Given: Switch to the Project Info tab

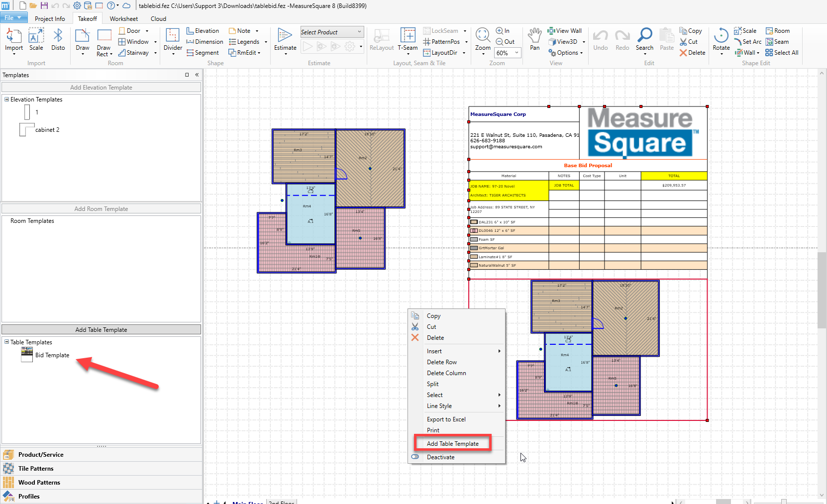Looking at the screenshot, I should tap(50, 19).
